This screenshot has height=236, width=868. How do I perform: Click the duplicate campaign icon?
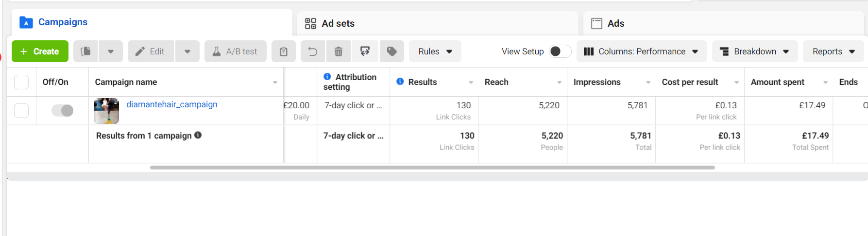pyautogui.click(x=85, y=51)
